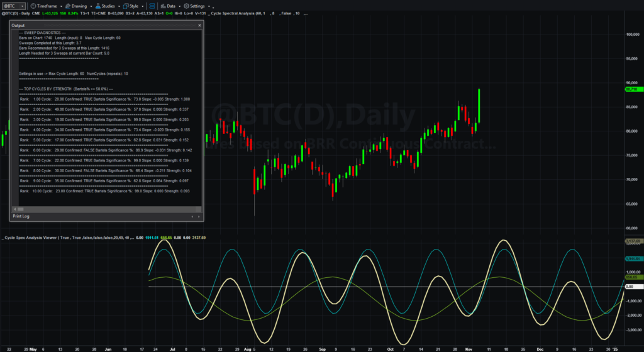Open the @BTC symbol dropdown

tap(14, 6)
